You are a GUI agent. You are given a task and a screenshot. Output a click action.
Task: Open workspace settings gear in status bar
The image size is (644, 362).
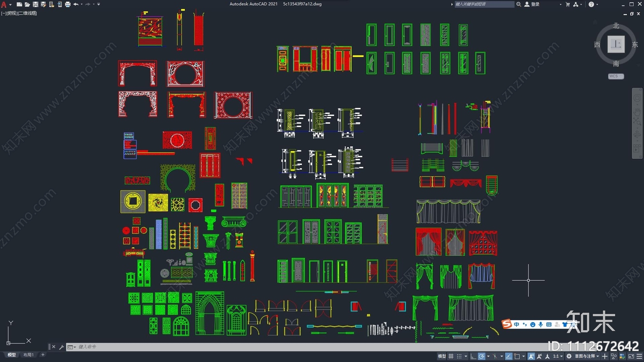click(569, 356)
